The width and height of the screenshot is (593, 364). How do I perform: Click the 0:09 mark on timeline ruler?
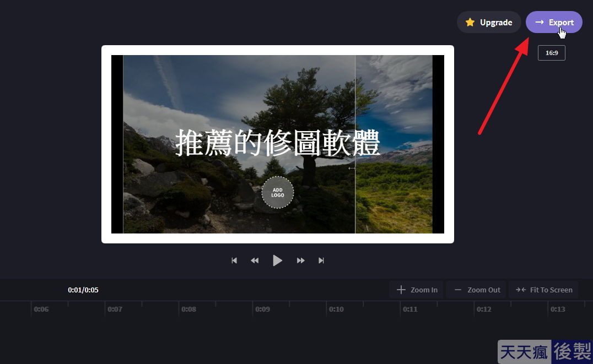pos(262,309)
